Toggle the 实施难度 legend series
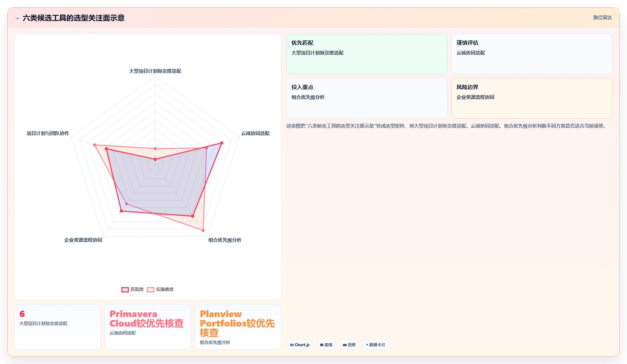Screen dimensions: 627x364 [160, 289]
